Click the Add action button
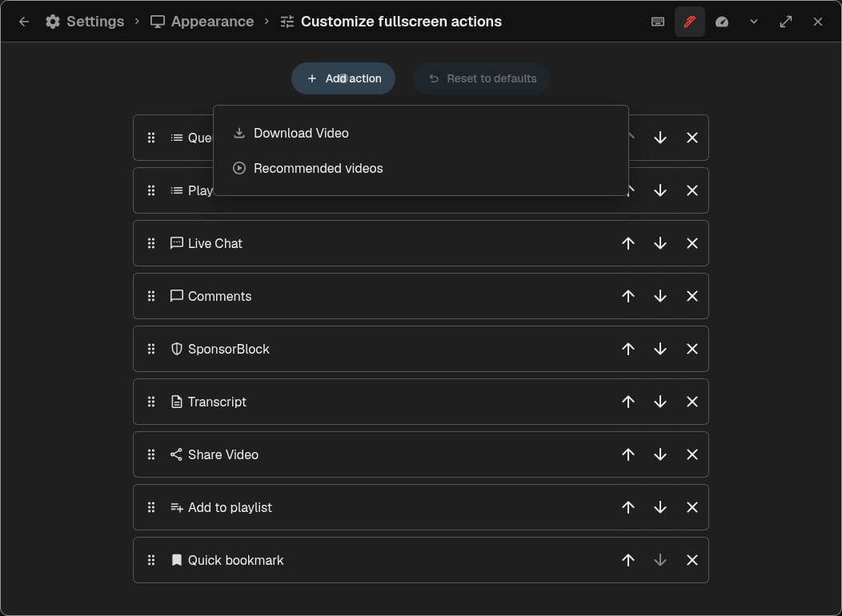The image size is (842, 616). coord(343,78)
